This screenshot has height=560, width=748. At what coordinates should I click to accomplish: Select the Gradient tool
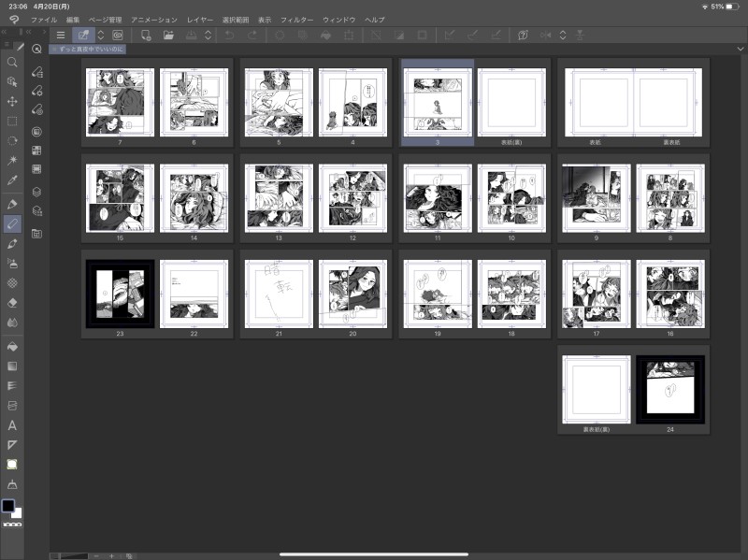(x=12, y=366)
